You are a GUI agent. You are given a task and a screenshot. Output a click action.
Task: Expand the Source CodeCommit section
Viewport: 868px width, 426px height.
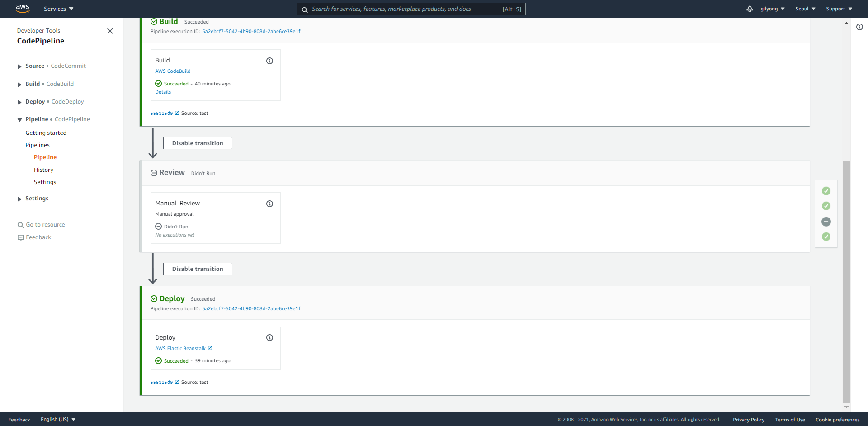pyautogui.click(x=19, y=66)
